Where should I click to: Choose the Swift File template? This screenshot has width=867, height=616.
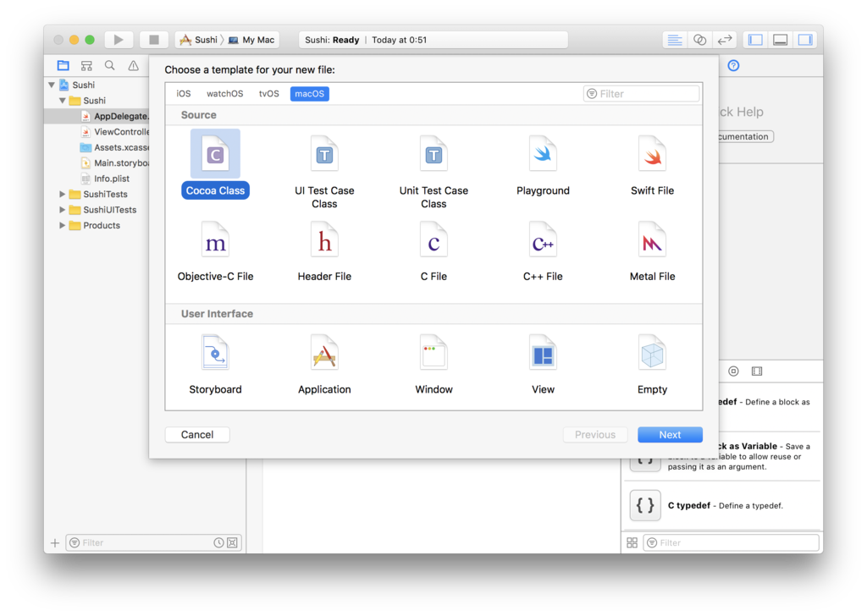[652, 165]
